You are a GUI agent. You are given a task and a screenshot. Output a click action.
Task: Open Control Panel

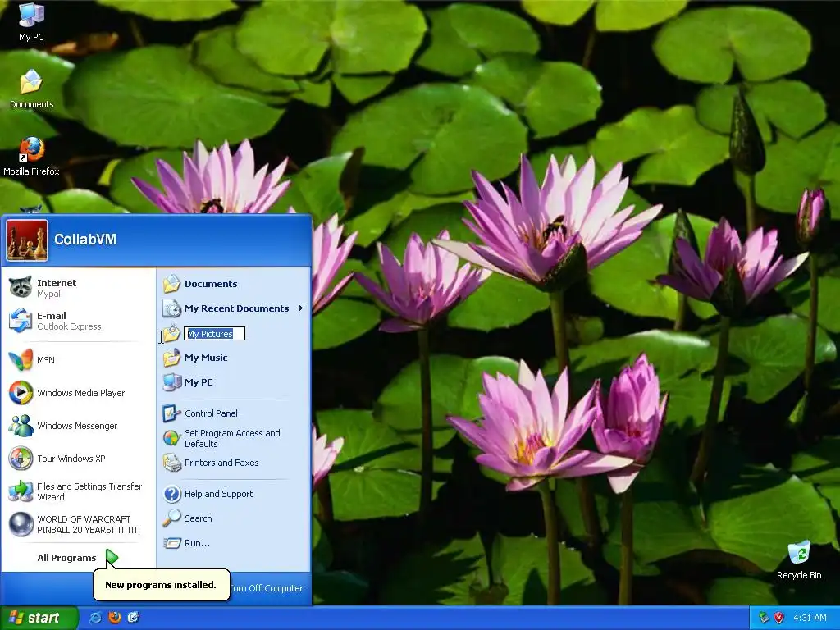(234, 413)
